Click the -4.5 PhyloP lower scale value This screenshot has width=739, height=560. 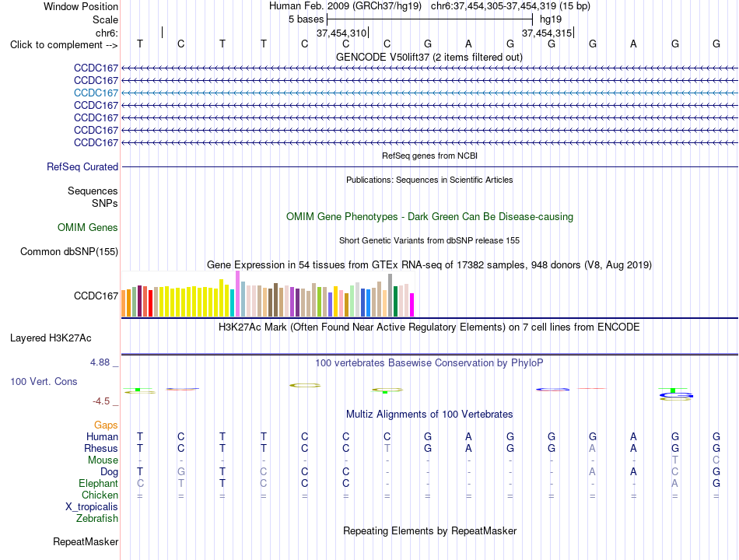coord(101,401)
